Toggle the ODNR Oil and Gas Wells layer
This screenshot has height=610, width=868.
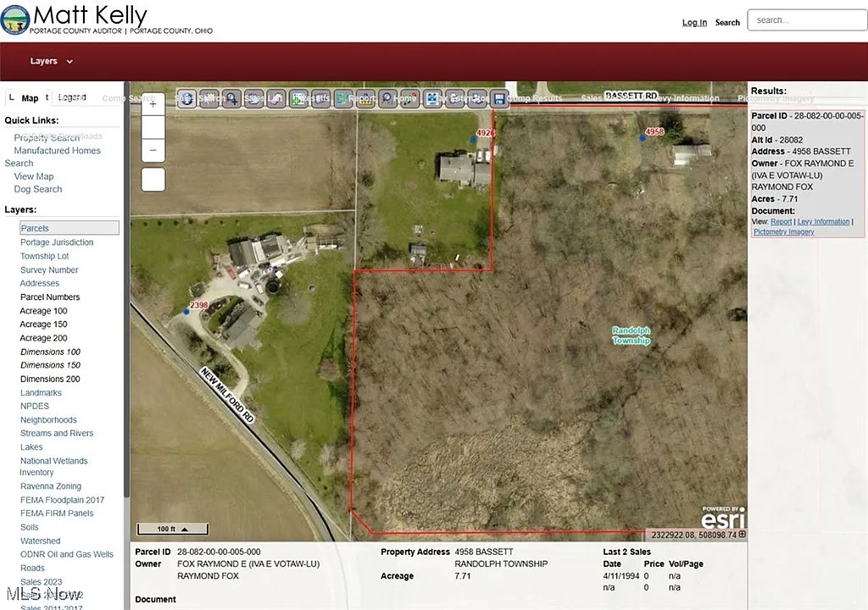[x=66, y=554]
